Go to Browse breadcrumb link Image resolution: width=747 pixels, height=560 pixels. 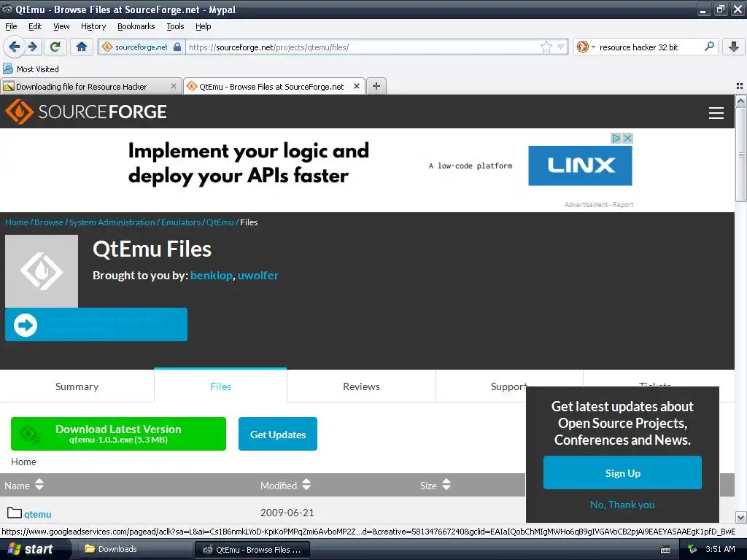coord(49,222)
